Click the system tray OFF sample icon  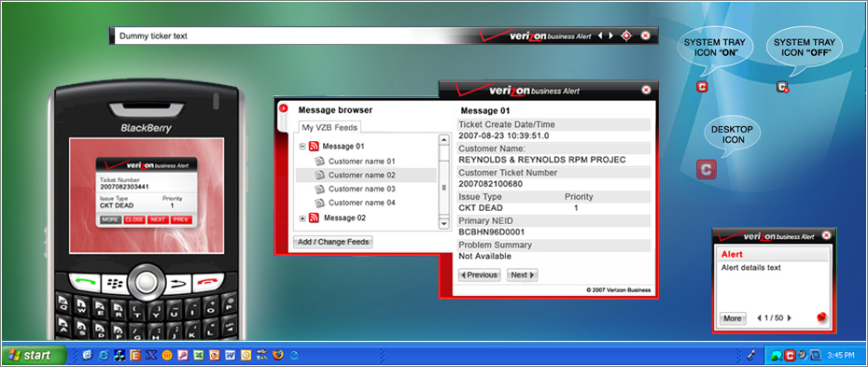782,87
